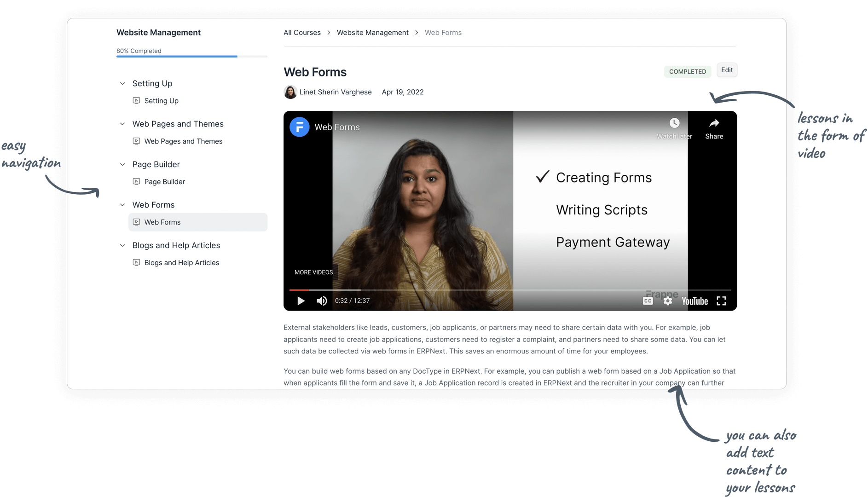Screen dimensions: 868x497
Task: Enter fullscreen video mode
Action: coord(721,301)
